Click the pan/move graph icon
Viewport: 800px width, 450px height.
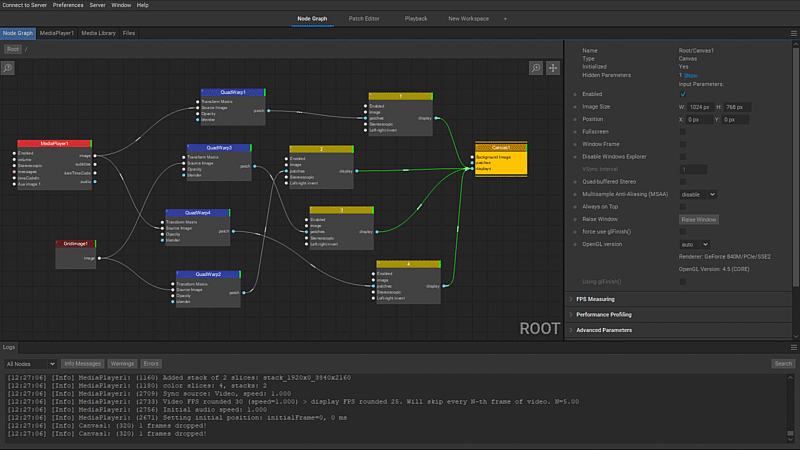(x=553, y=68)
